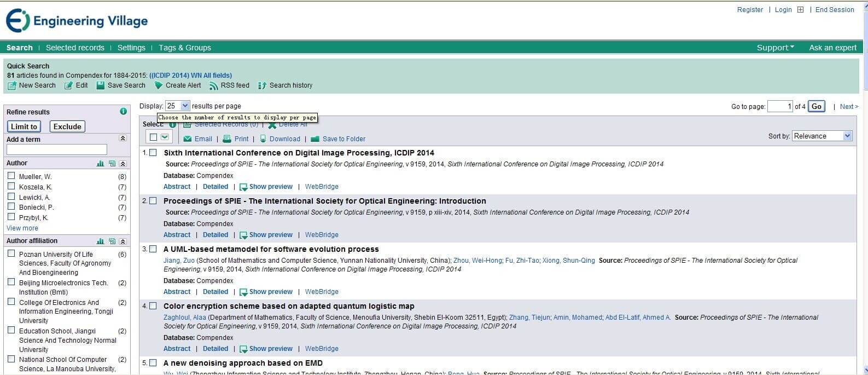Click the Search history icon

click(262, 86)
